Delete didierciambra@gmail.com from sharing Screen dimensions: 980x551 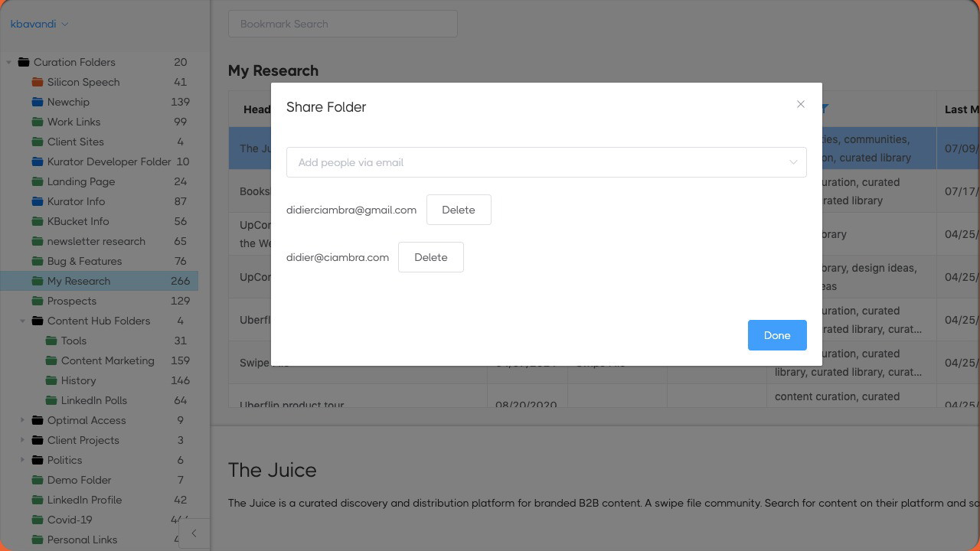coord(459,210)
